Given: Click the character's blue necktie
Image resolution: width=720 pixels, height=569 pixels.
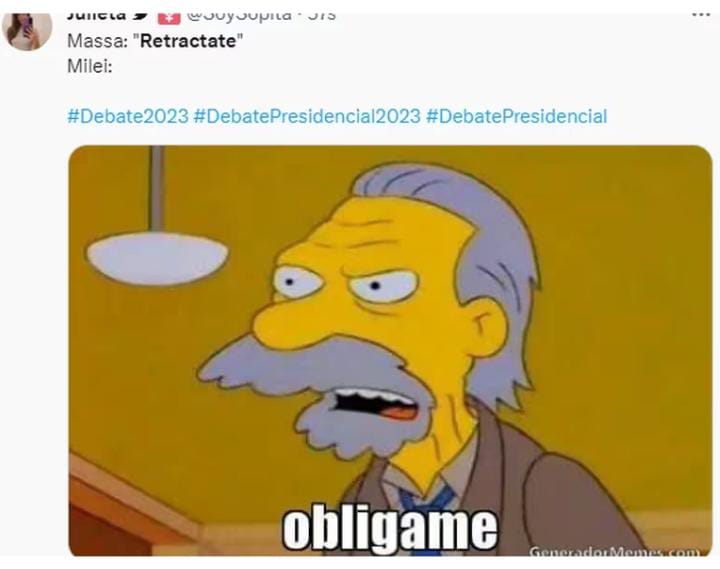Looking at the screenshot, I should tap(428, 510).
